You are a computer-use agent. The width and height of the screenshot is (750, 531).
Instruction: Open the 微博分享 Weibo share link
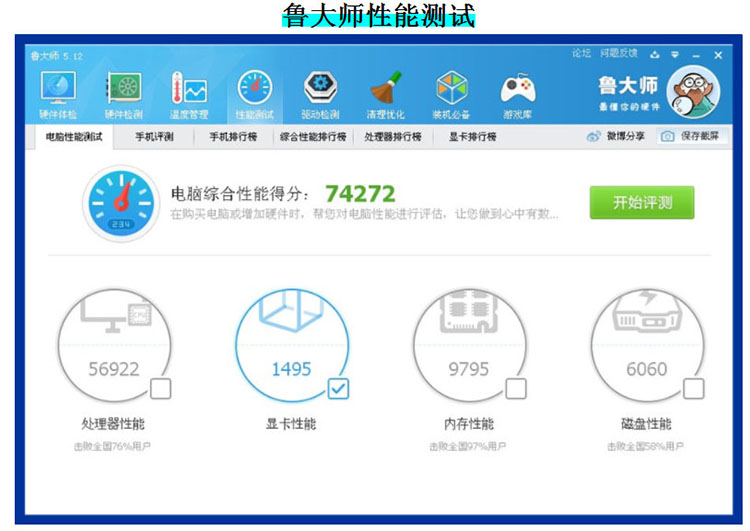point(617,137)
